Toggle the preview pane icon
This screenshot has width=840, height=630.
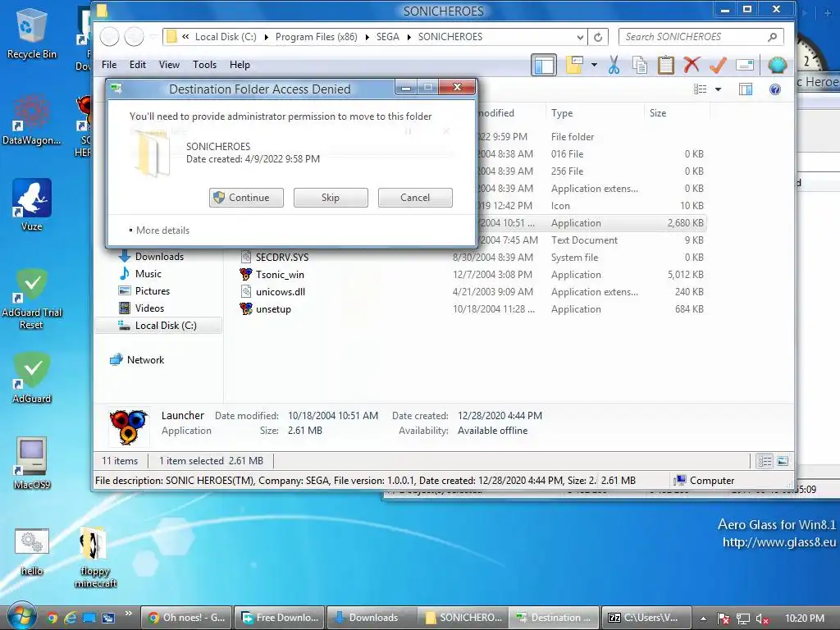tap(745, 89)
